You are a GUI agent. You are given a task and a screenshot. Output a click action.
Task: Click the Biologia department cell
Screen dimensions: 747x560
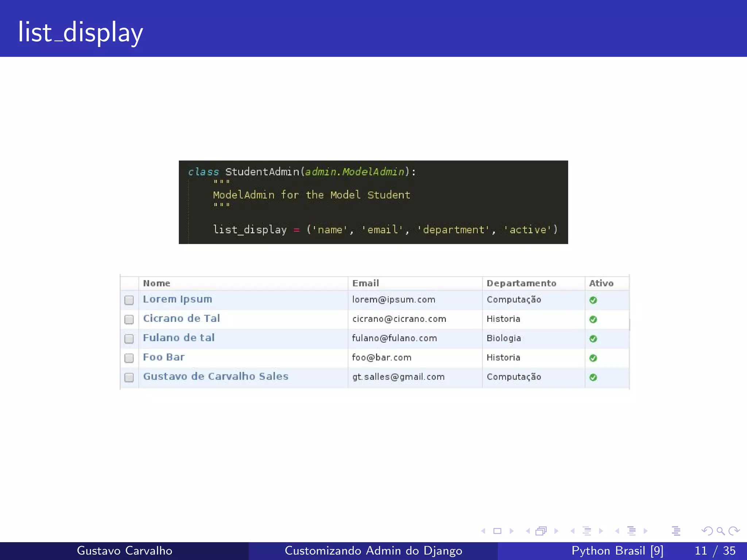(504, 338)
